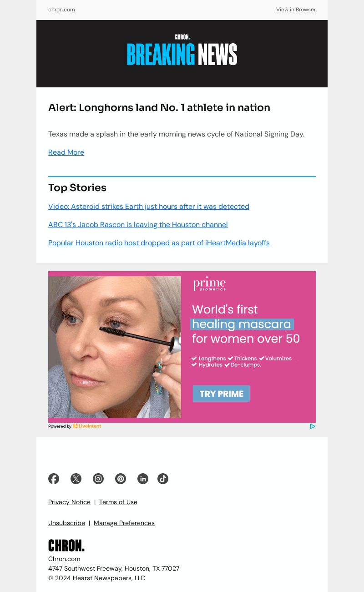The image size is (364, 592).
Task: Click the Chron logo in the footer
Action: [x=66, y=546]
